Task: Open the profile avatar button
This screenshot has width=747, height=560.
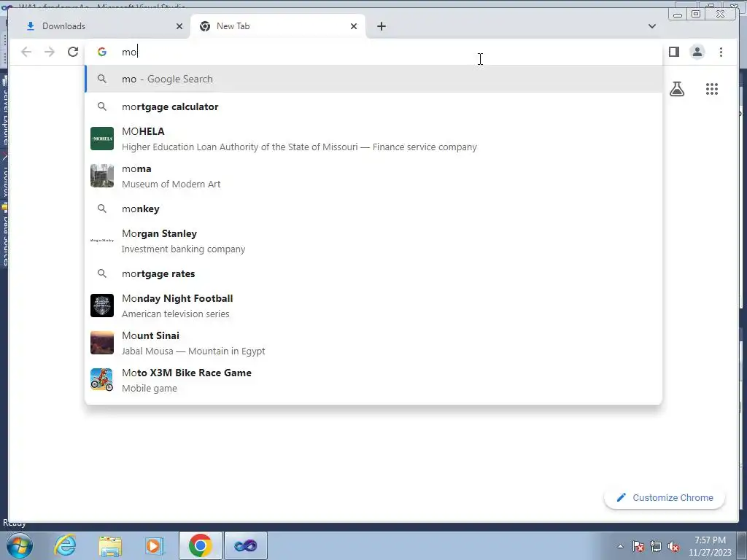Action: (697, 52)
